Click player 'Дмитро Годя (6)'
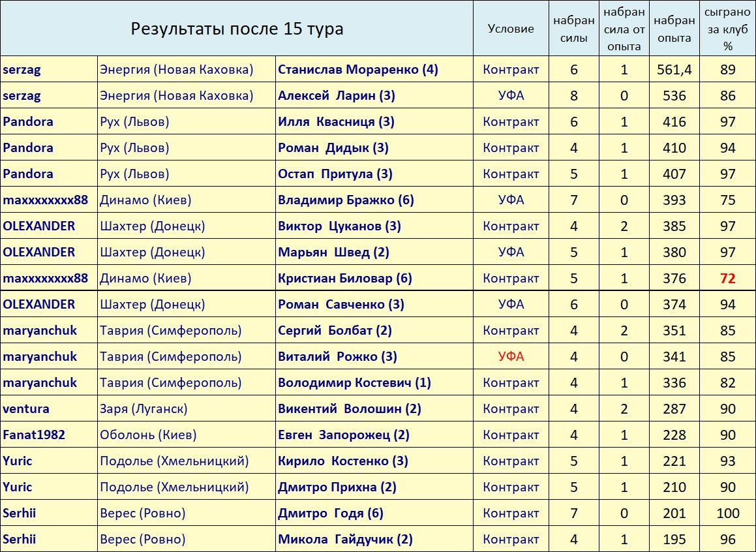 (x=330, y=512)
